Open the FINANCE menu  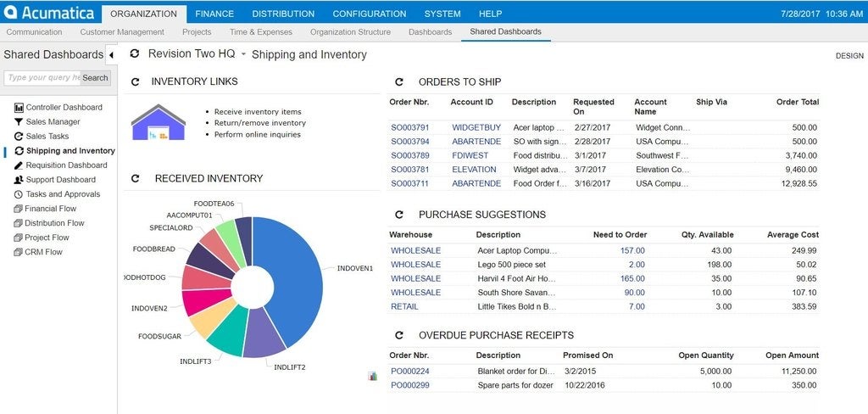coord(214,14)
